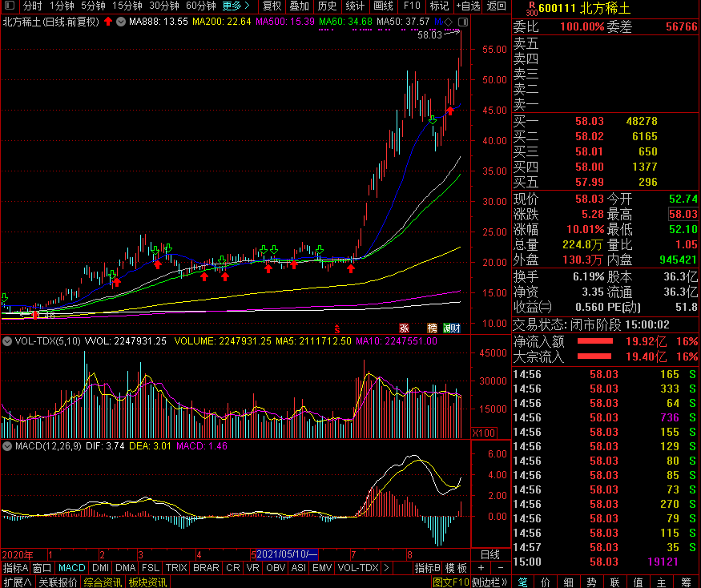Expand the VOL-TDX indicator dropdown
This screenshot has width=701, height=588.
point(7,341)
